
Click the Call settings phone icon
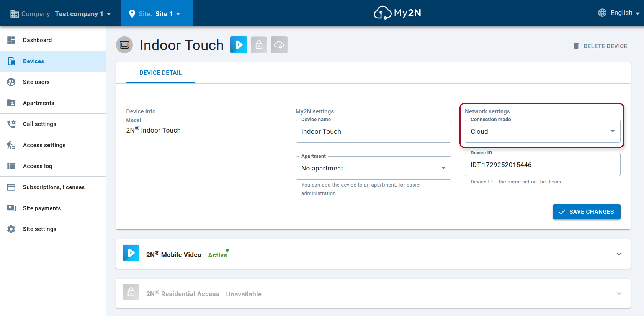pyautogui.click(x=11, y=124)
